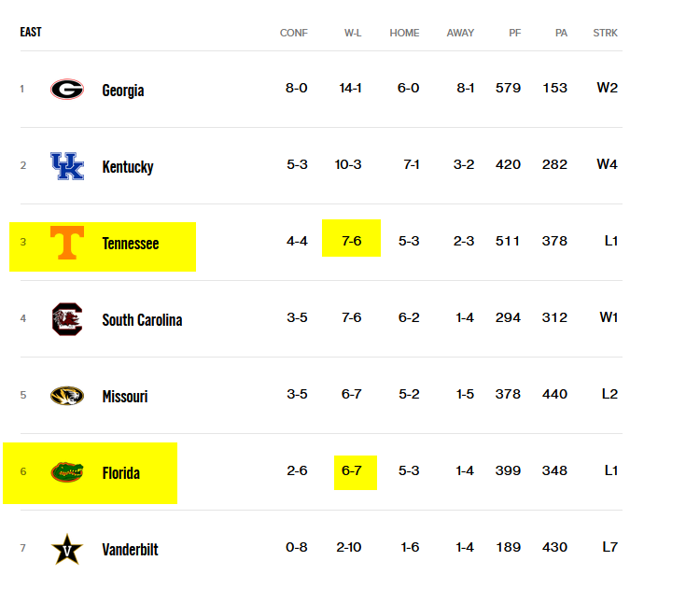Screen dimensions: 700x603
Task: Sort by the W-L column header
Action: [x=353, y=34]
